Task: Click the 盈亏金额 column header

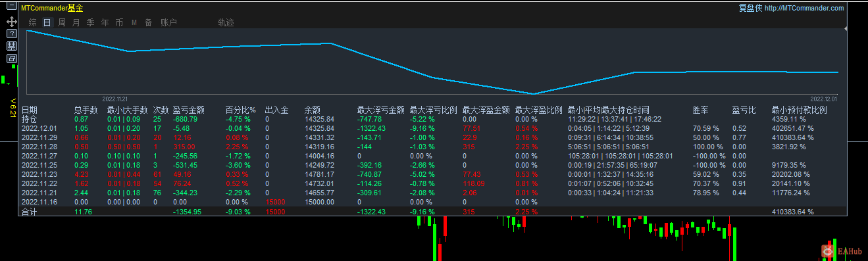Action: pyautogui.click(x=189, y=110)
